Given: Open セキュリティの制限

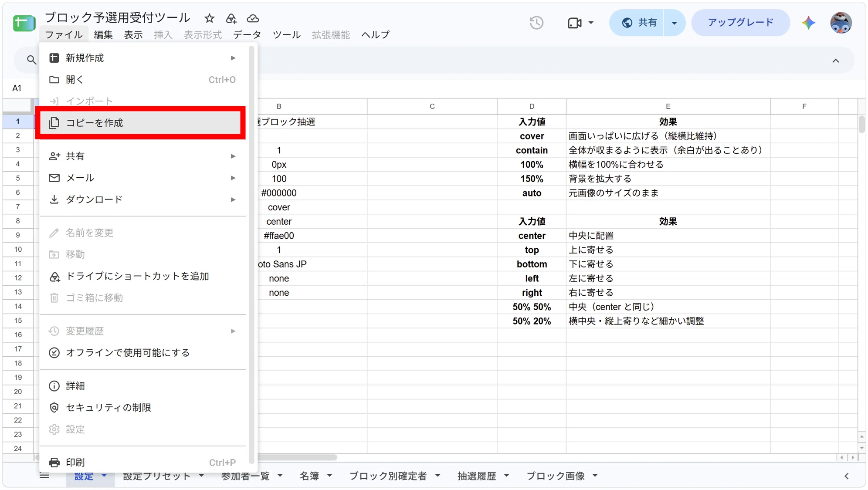Looking at the screenshot, I should click(x=143, y=407).
